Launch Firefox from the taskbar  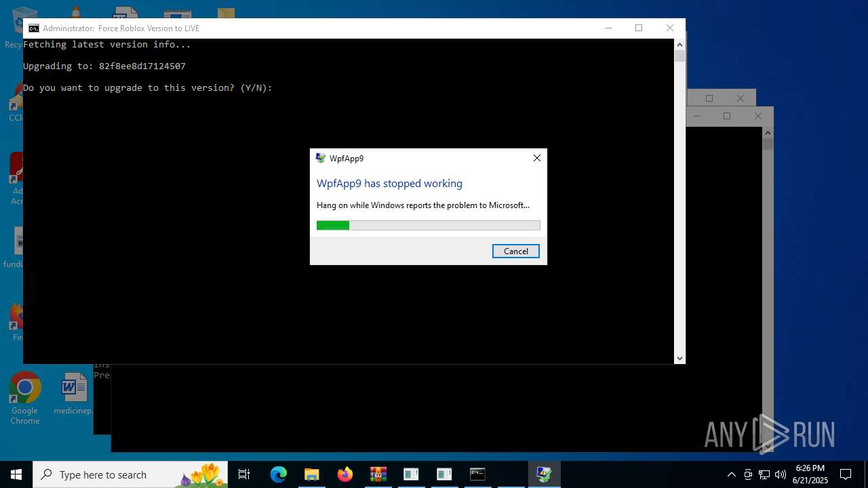pos(344,474)
